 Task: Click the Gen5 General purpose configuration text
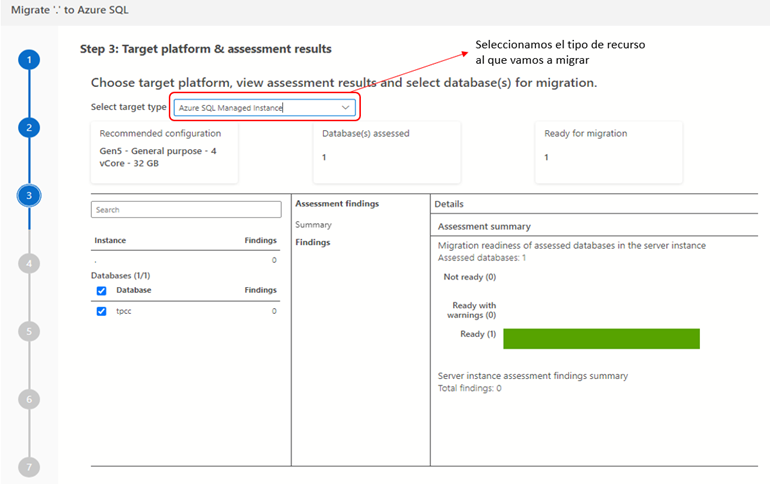pos(158,157)
